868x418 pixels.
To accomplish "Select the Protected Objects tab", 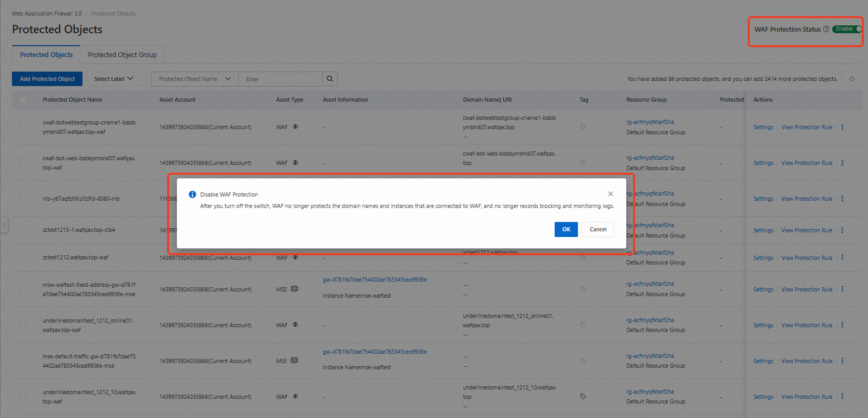I will tap(46, 55).
